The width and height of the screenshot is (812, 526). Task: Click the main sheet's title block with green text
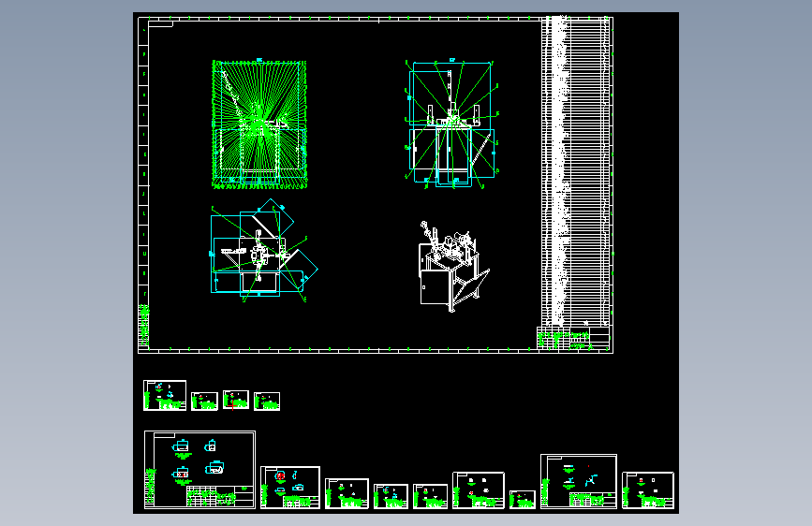pos(573,340)
